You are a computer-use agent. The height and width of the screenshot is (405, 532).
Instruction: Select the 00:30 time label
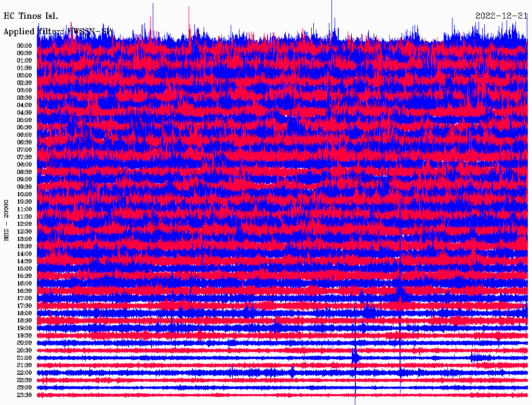pyautogui.click(x=24, y=53)
